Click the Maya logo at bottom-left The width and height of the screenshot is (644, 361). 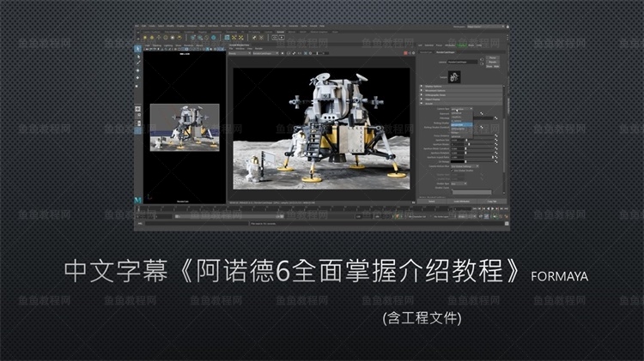137,200
